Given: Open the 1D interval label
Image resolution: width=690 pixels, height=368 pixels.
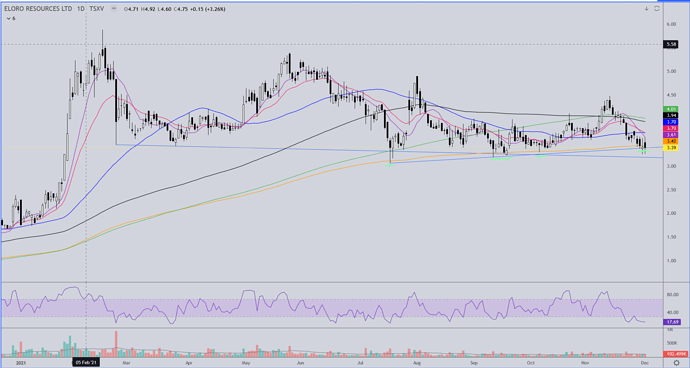Looking at the screenshot, I should click(81, 9).
